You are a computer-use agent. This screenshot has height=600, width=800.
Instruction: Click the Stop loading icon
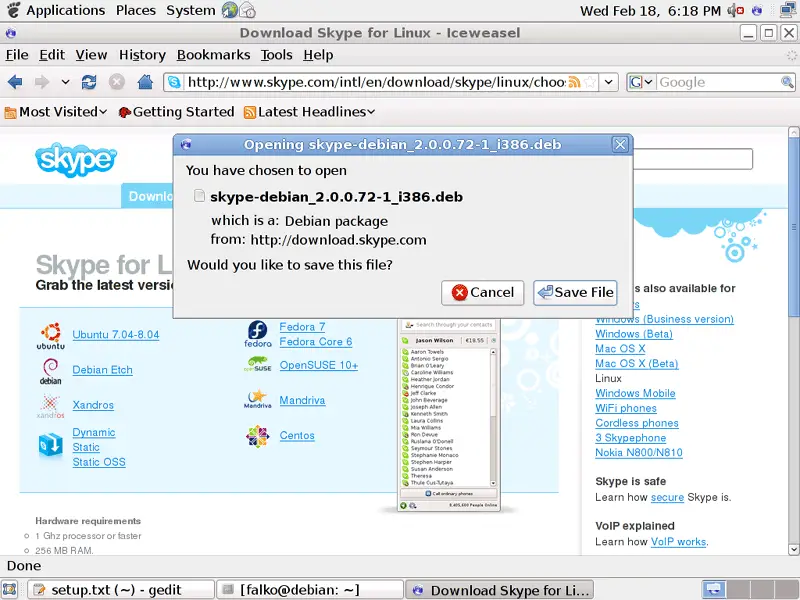point(117,82)
